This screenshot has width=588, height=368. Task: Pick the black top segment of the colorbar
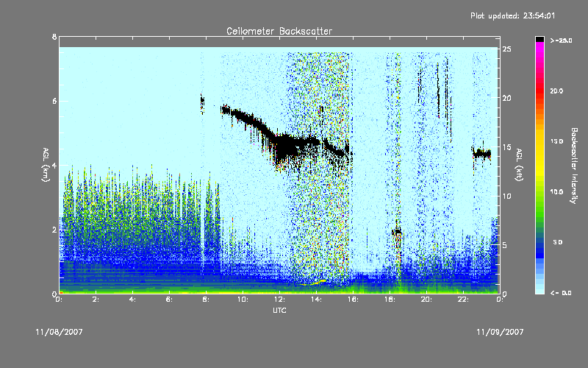coord(539,39)
